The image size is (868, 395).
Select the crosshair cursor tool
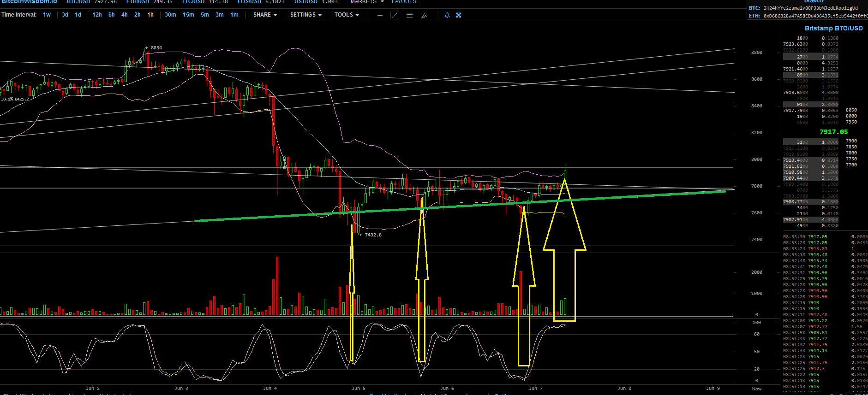click(x=380, y=15)
